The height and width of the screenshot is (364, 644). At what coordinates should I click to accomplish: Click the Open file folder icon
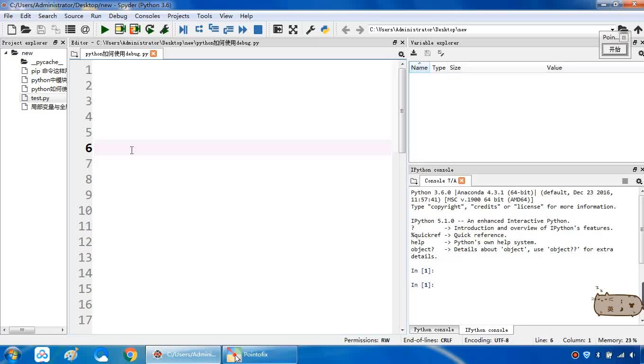click(x=26, y=29)
